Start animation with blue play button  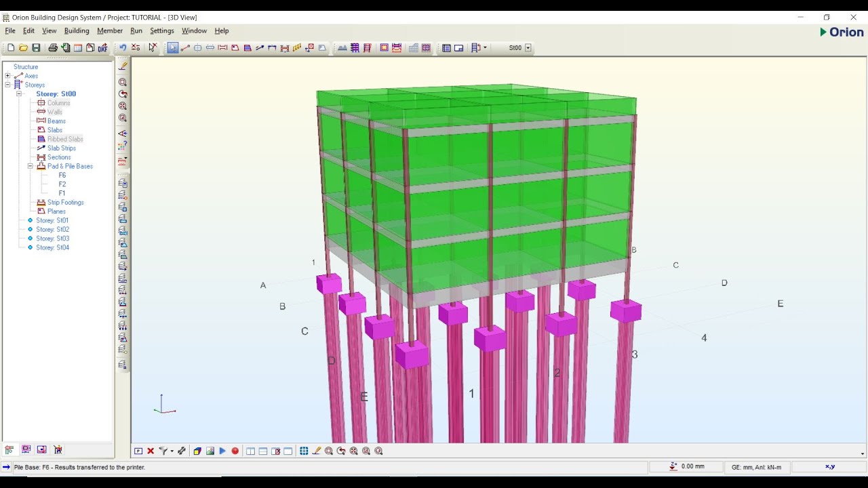coord(222,451)
